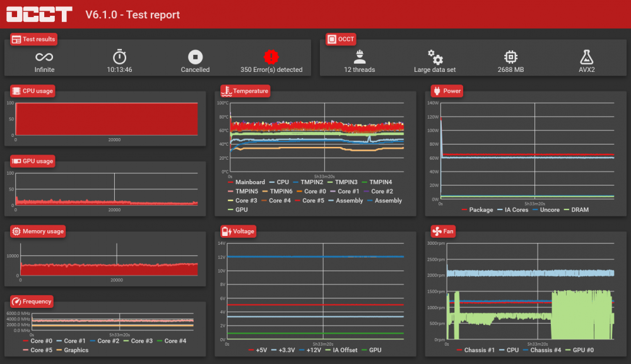The image size is (631, 364).
Task: Click "TMPIN2" in the Temperature legend
Action: [x=312, y=182]
